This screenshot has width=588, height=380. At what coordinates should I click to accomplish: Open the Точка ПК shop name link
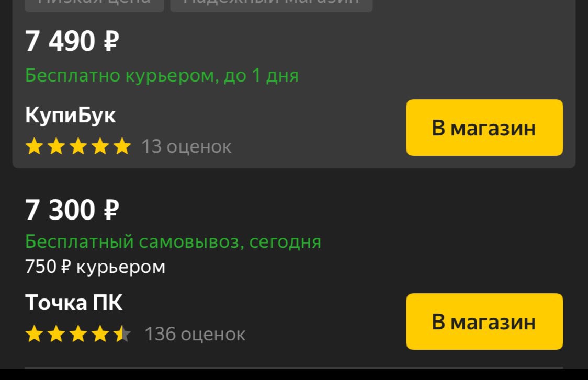[x=73, y=303]
